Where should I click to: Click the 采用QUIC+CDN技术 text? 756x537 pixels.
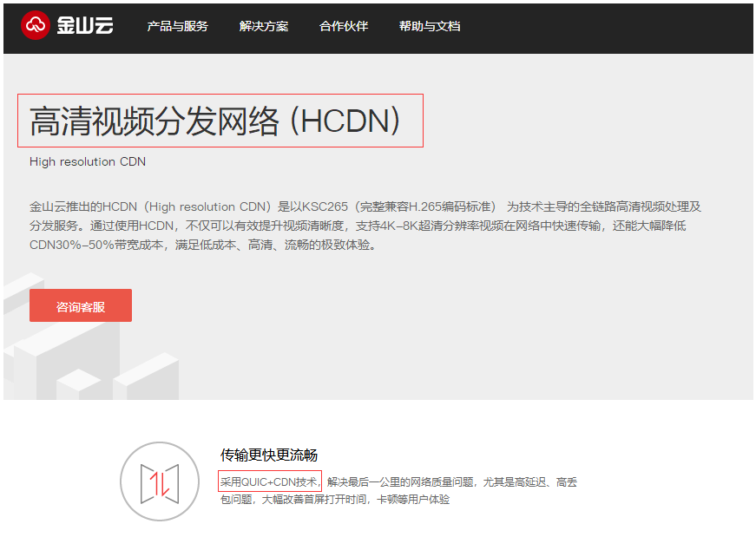(268, 481)
